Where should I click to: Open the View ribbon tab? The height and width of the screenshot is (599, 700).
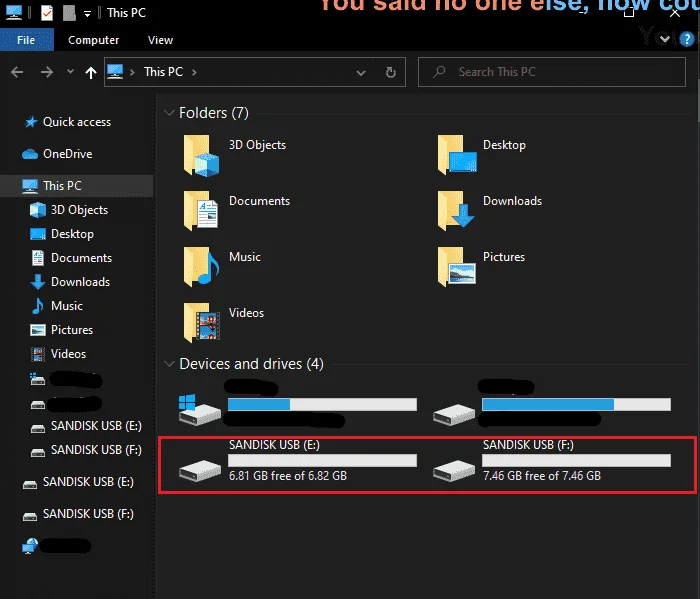point(160,40)
